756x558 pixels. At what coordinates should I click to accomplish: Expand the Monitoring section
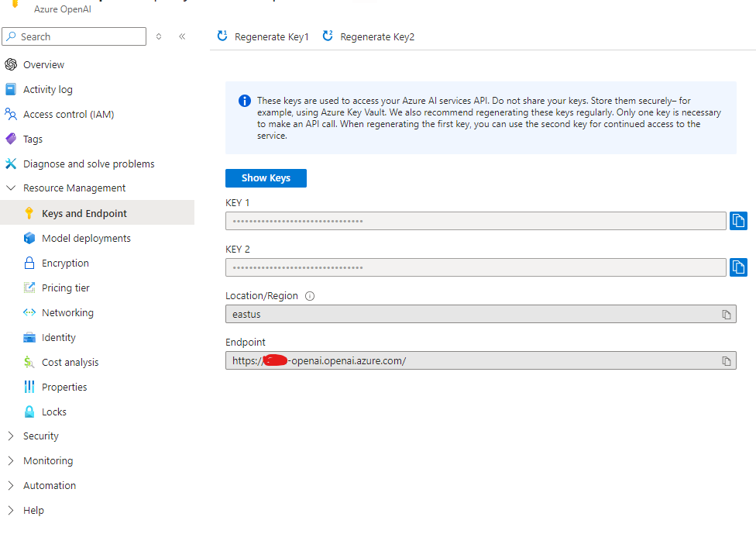[11, 460]
